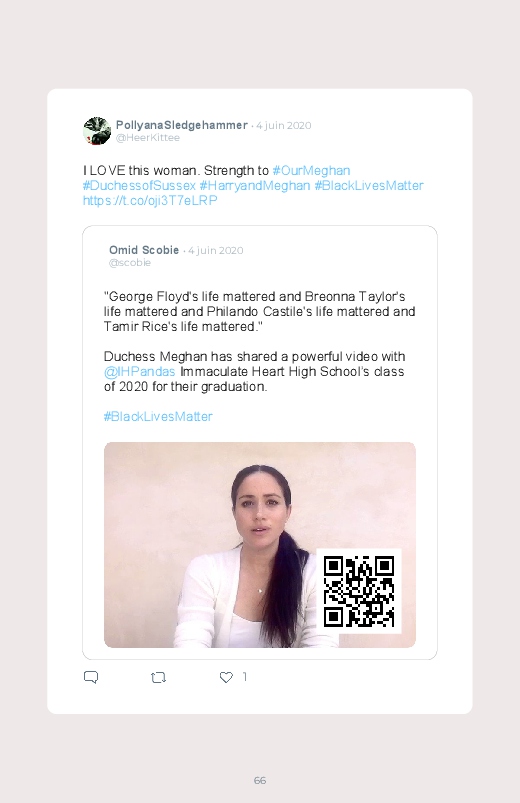
Task: Open the #DuchessofSussex hashtag
Action: [x=139, y=185]
